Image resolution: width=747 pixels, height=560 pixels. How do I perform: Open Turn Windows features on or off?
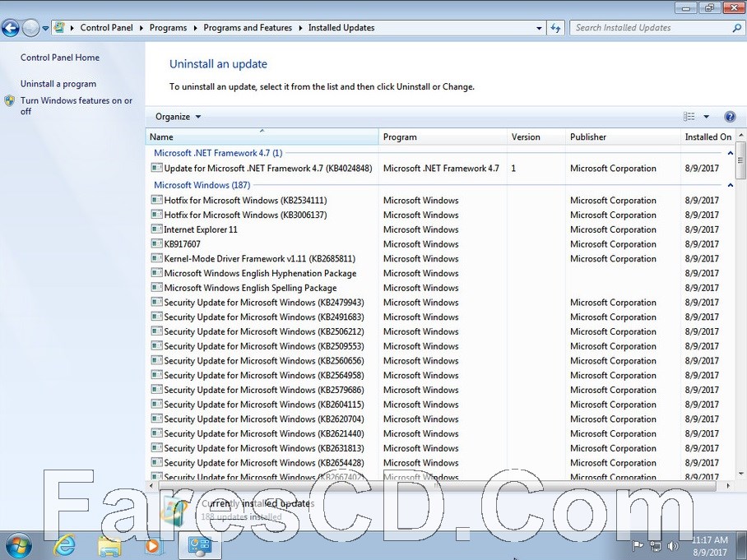pyautogui.click(x=77, y=106)
